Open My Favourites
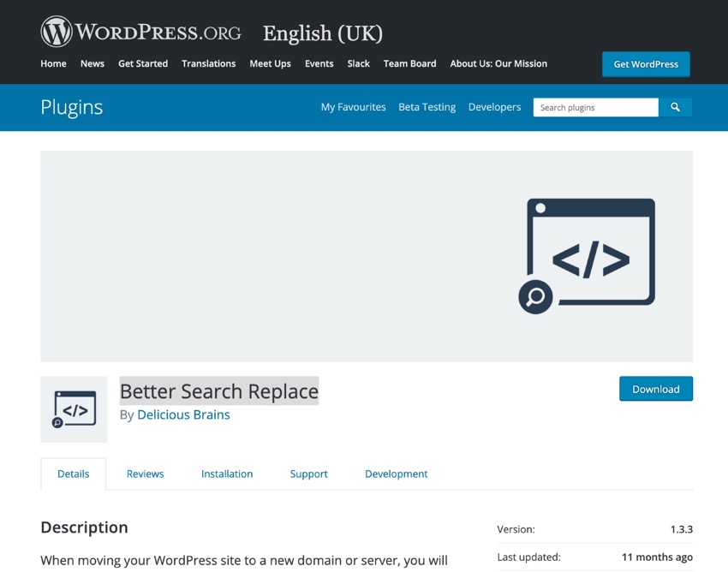 (354, 107)
